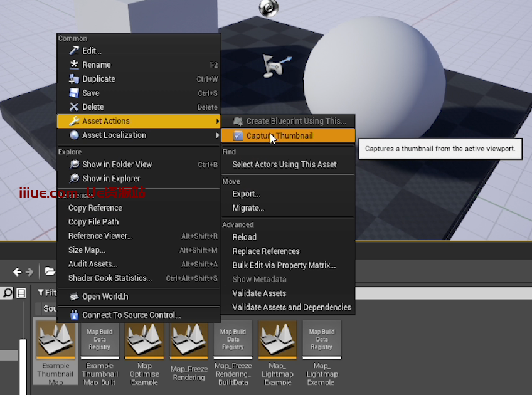Click the Edit pencil icon in context menu
Image resolution: width=532 pixels, height=395 pixels.
pyautogui.click(x=74, y=51)
